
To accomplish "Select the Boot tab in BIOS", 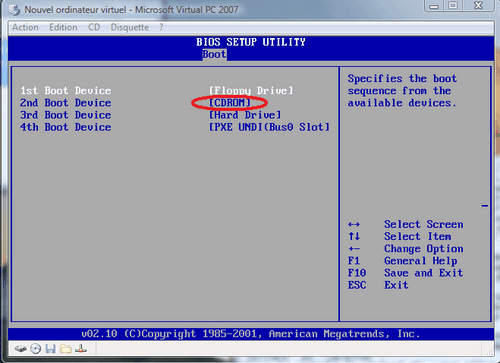I will (x=214, y=54).
